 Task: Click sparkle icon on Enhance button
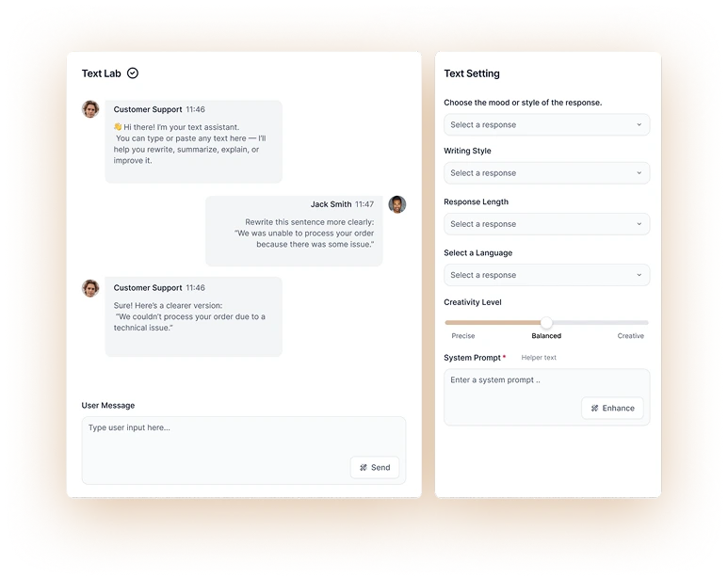click(595, 409)
